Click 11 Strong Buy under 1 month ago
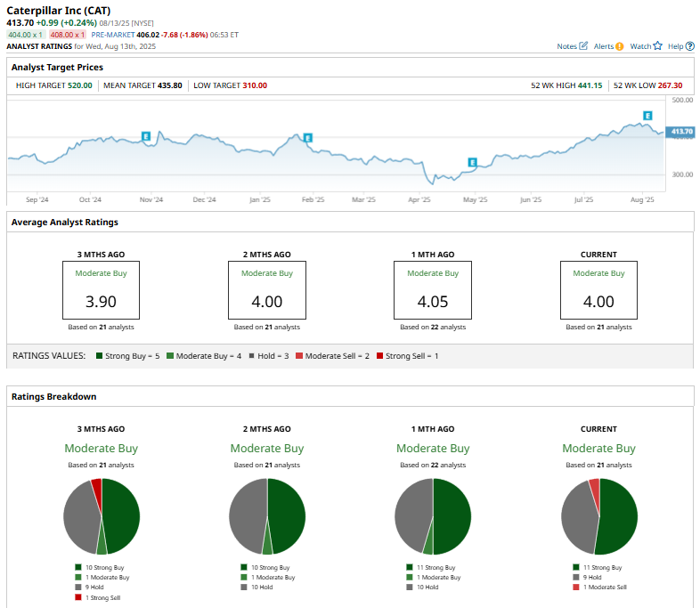 (x=431, y=567)
